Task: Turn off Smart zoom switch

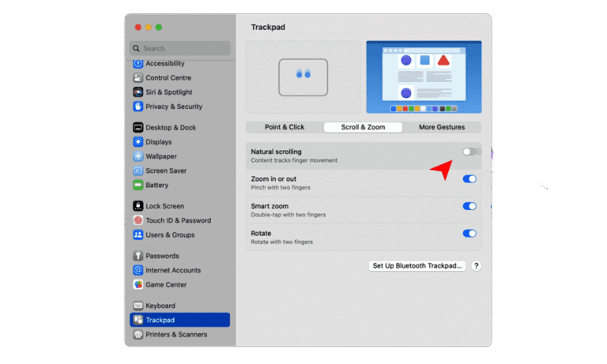Action: point(469,206)
